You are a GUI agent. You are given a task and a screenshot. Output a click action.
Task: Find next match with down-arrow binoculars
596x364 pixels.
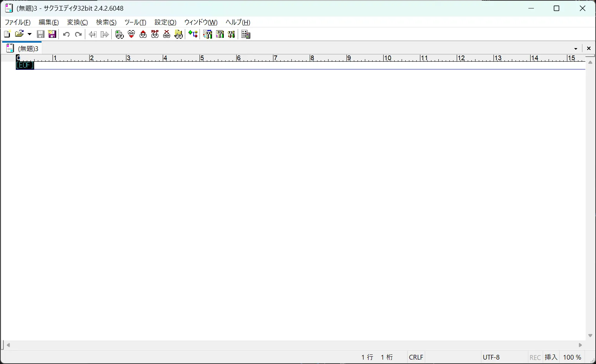131,34
